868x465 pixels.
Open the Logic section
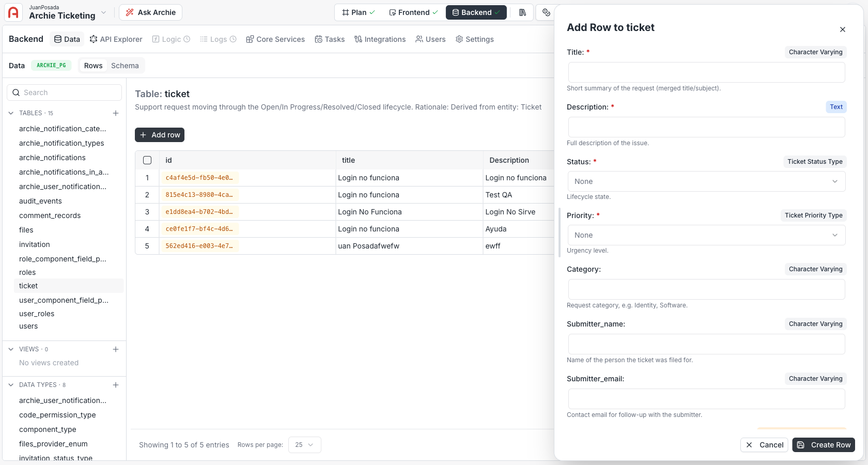click(171, 39)
